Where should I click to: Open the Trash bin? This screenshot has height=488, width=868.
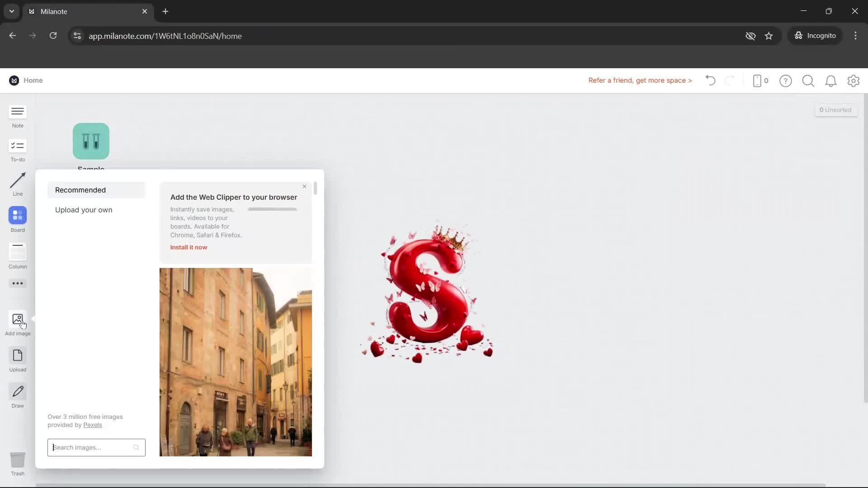point(18,460)
